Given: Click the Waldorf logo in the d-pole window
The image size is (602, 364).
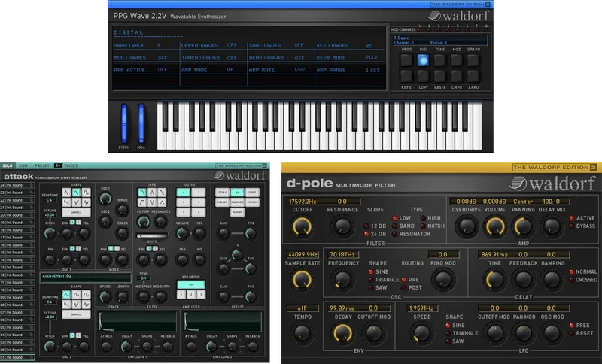Looking at the screenshot, I should (552, 184).
